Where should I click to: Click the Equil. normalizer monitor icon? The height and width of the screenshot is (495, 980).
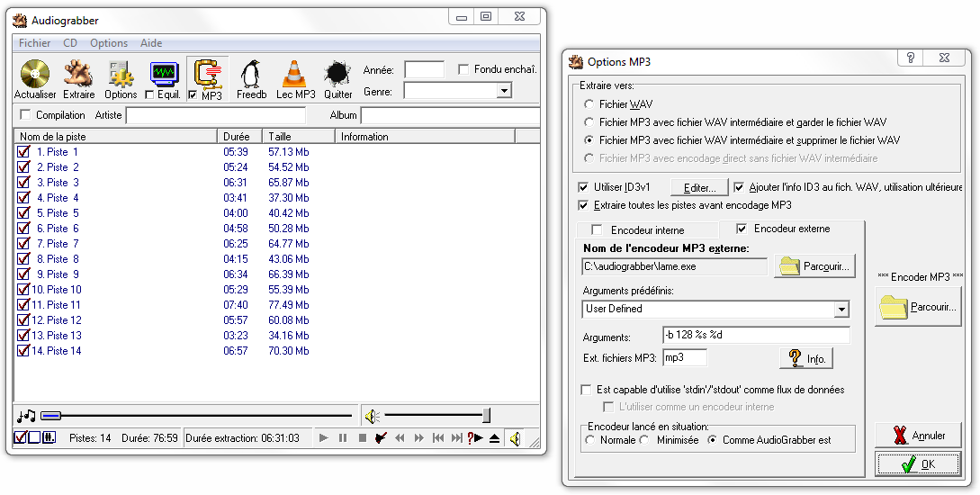click(165, 75)
